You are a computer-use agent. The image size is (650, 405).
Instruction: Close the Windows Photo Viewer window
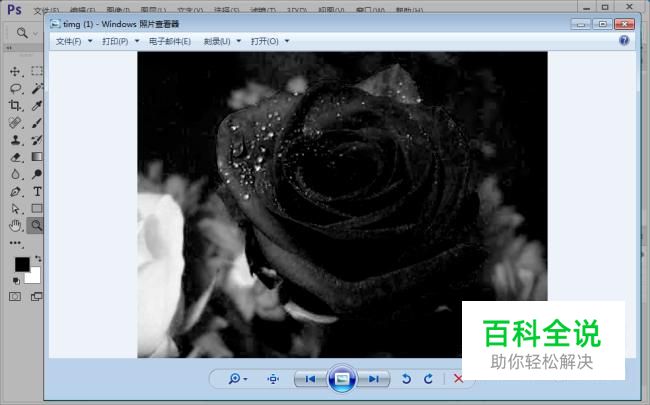click(x=624, y=24)
